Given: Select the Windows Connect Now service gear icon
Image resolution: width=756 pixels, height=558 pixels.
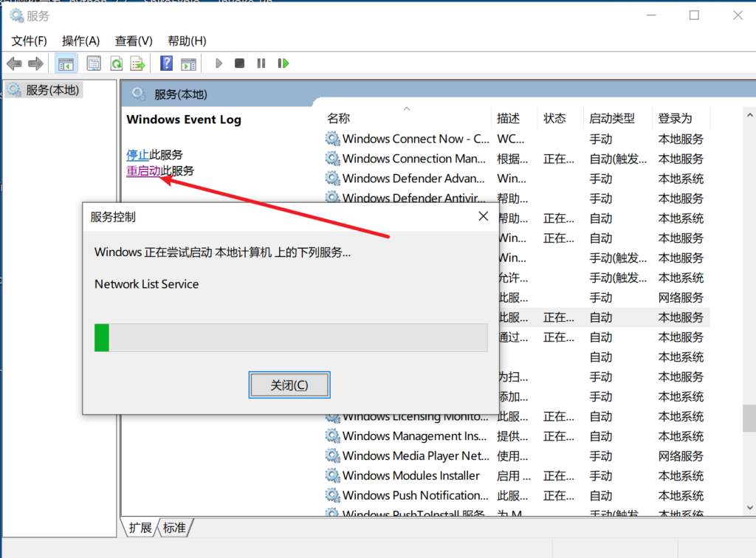Looking at the screenshot, I should click(x=332, y=139).
